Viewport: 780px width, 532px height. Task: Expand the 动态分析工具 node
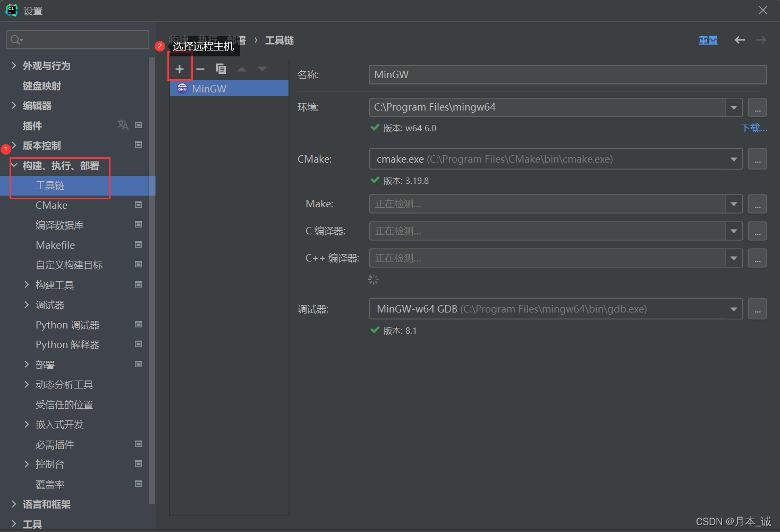[x=27, y=384]
